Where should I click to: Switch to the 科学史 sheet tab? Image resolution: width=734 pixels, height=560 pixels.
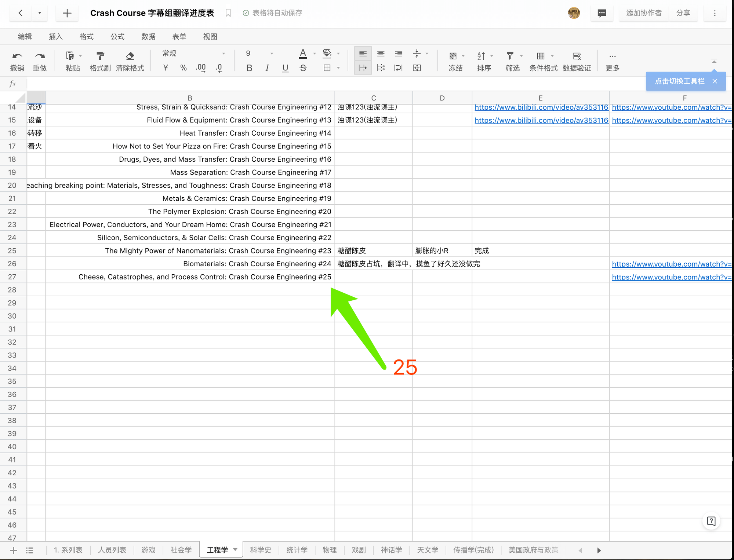click(x=261, y=550)
